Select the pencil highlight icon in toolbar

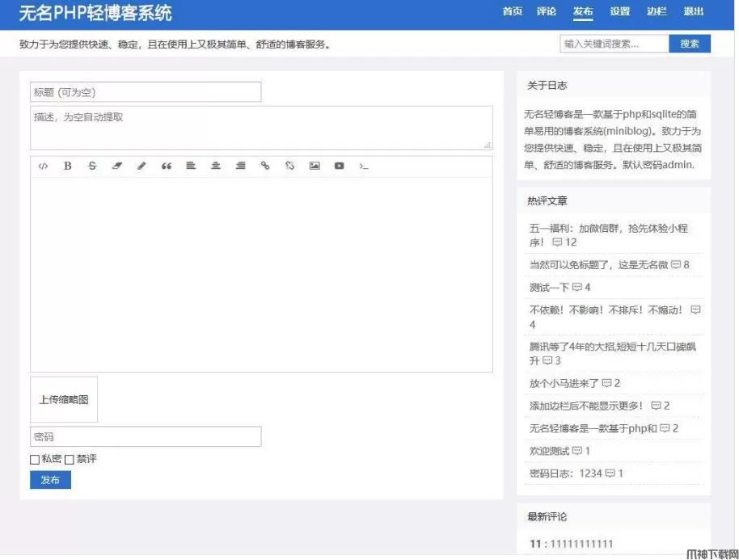click(x=141, y=166)
